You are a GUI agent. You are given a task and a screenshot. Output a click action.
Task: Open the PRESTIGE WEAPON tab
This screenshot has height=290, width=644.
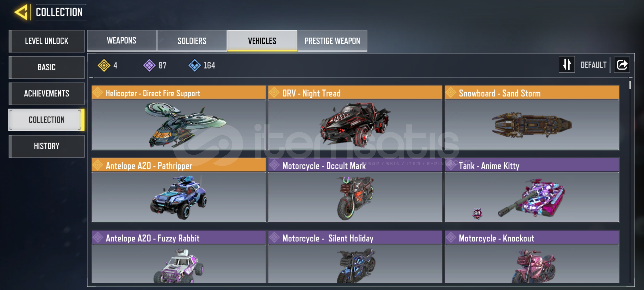point(332,41)
